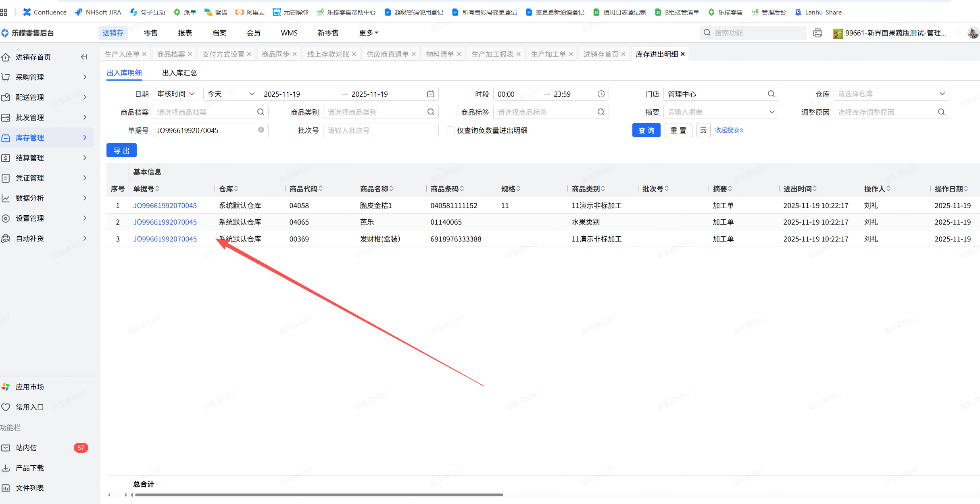Click the search icon in the 门店 field
Image resolution: width=980 pixels, height=504 pixels.
[x=771, y=94]
